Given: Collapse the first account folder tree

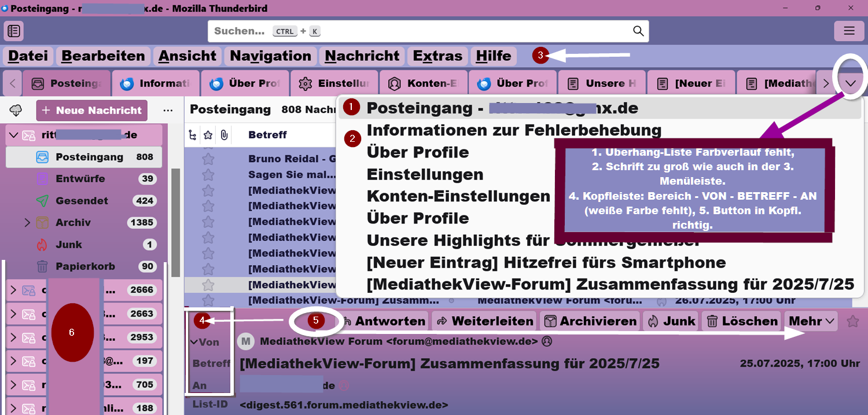Looking at the screenshot, I should coord(14,135).
